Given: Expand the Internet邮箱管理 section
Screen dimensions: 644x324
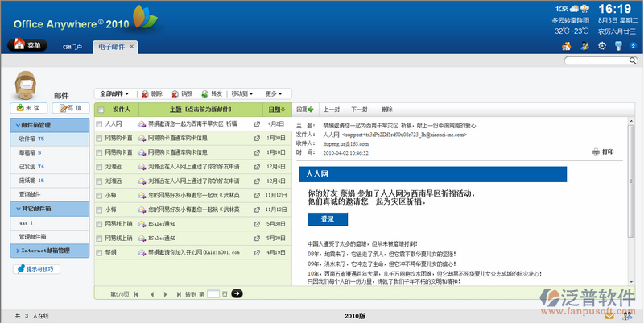Looking at the screenshot, I should tap(50, 251).
